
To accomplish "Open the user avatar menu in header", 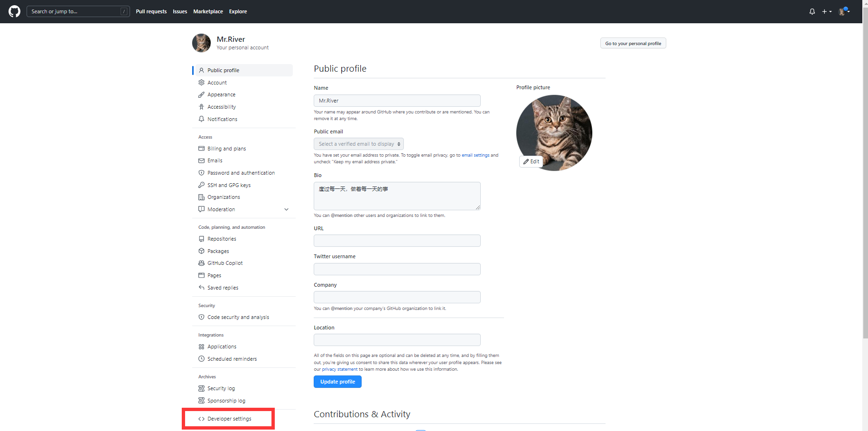I will [844, 11].
